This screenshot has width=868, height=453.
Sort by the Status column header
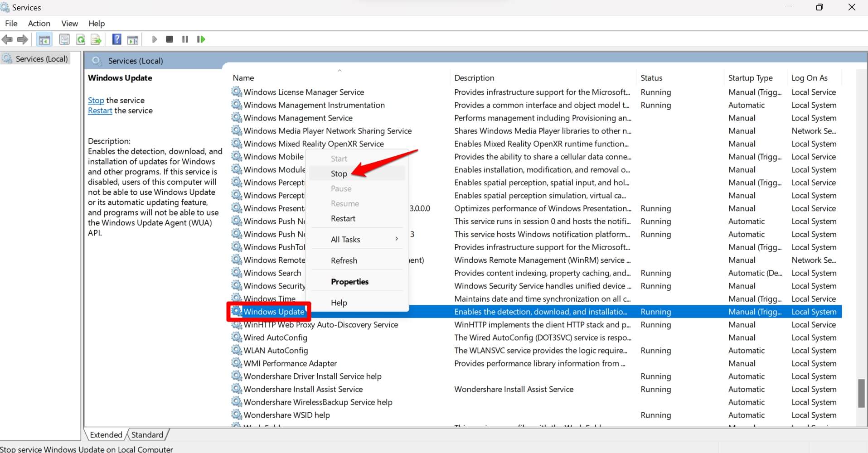pos(680,78)
